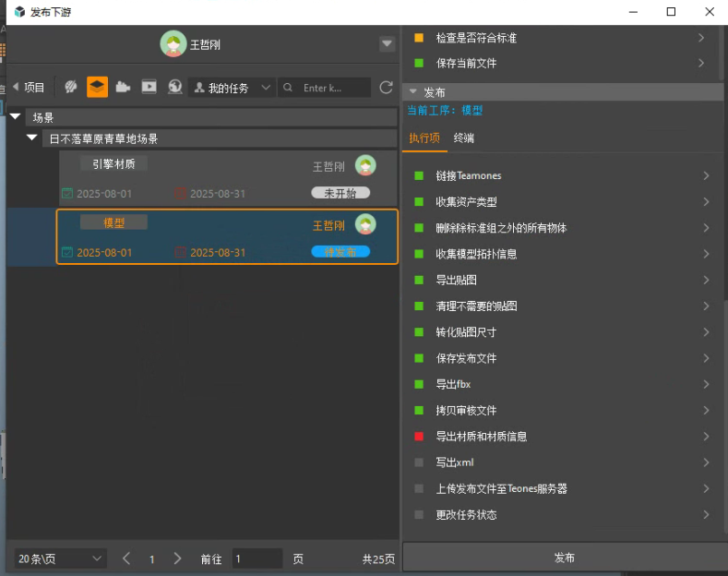Select the 执行项 tab
Image resolution: width=728 pixels, height=576 pixels.
pos(424,138)
